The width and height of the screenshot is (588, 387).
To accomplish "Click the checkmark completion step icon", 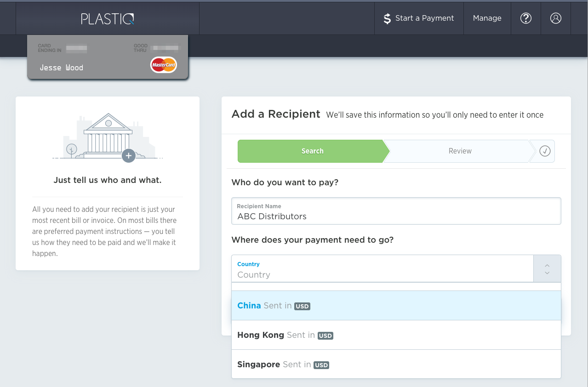I will coord(545,151).
